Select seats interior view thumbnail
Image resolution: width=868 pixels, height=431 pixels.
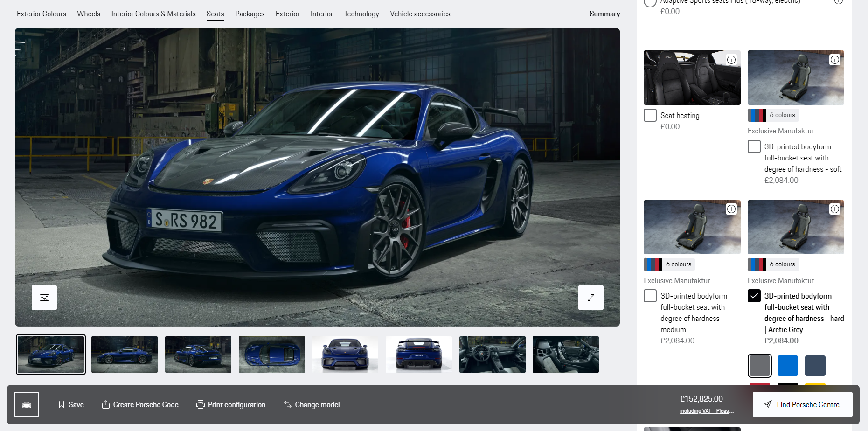566,355
